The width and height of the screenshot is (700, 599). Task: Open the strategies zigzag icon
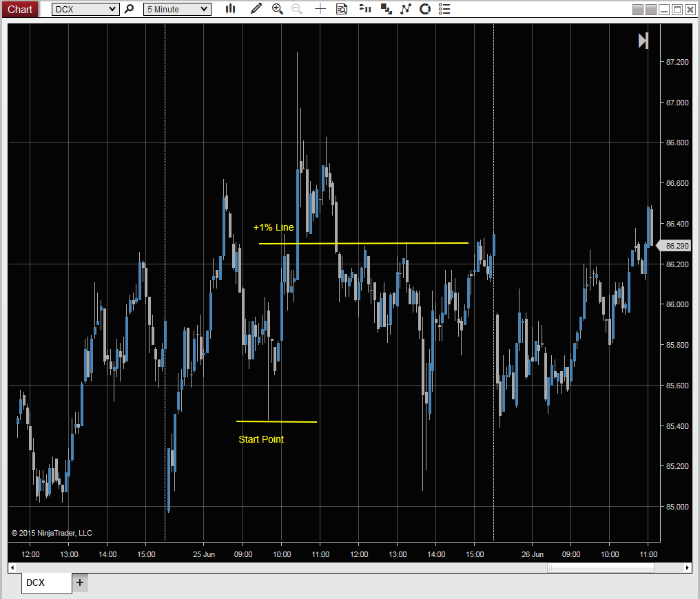405,9
